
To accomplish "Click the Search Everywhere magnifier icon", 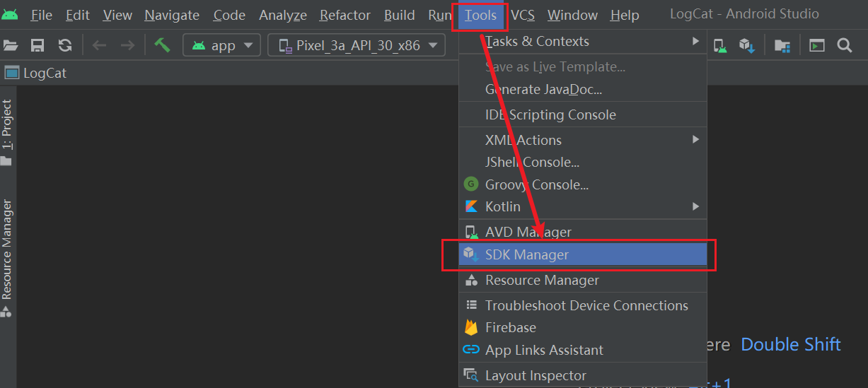I will 844,46.
